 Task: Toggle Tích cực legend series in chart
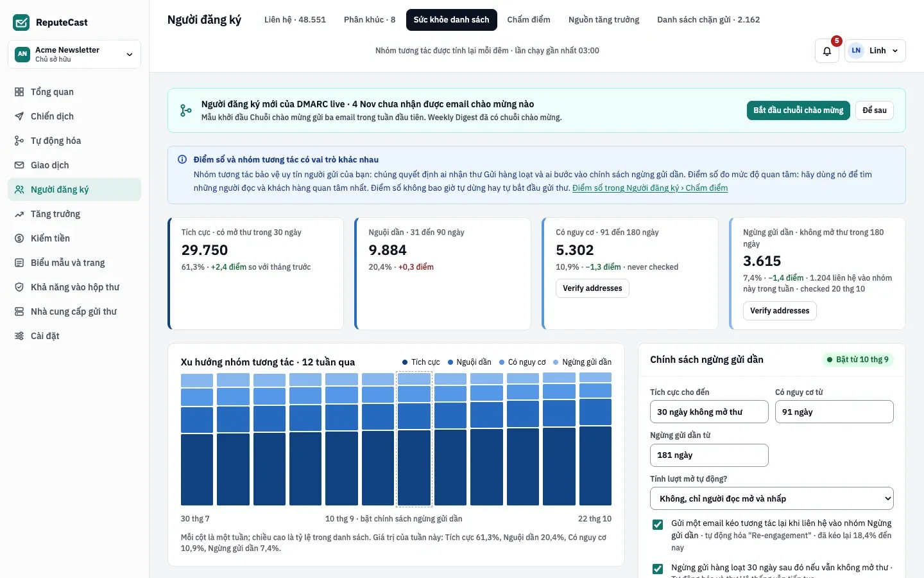(421, 362)
